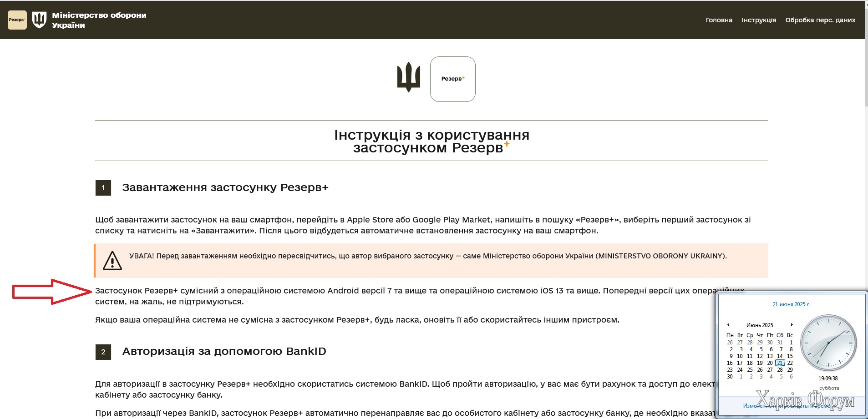The width and height of the screenshot is (868, 419).
Task: Click the paragraph starting Для авторизації в застосунку
Action: pos(405,389)
